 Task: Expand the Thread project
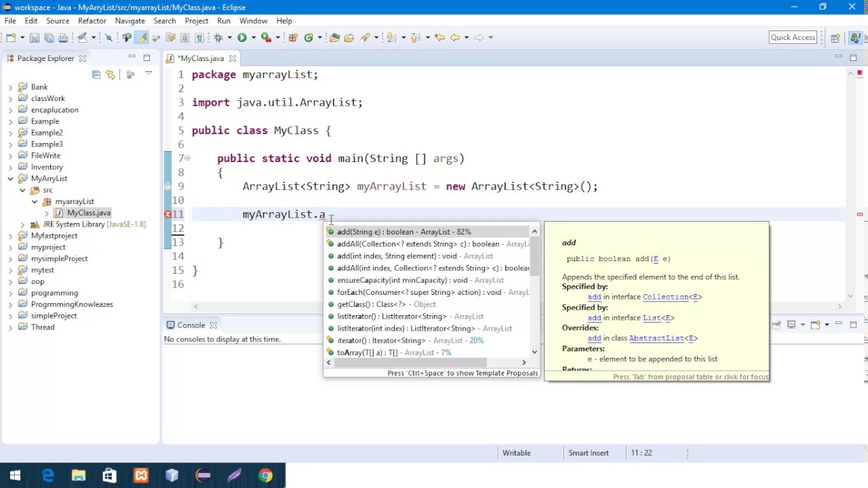[x=10, y=327]
